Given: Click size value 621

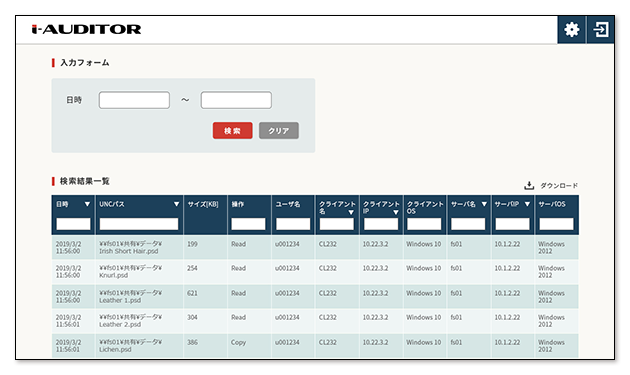Looking at the screenshot, I should click(x=192, y=293).
